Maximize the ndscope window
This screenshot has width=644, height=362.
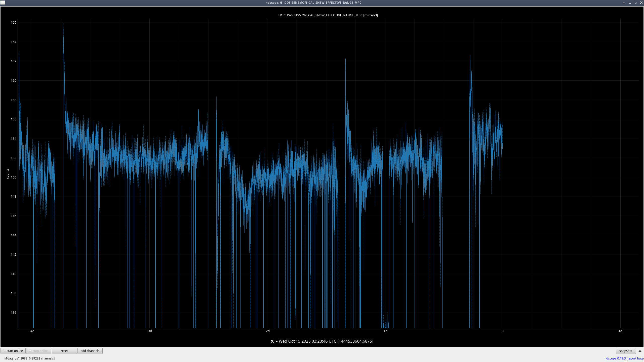635,3
